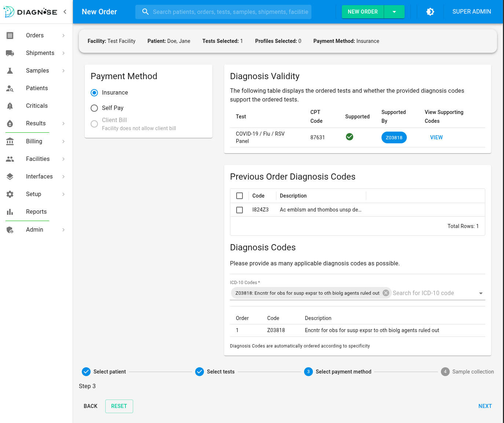Viewport: 504px width, 423px height.
Task: Open Criticals using the bell icon
Action: click(10, 106)
